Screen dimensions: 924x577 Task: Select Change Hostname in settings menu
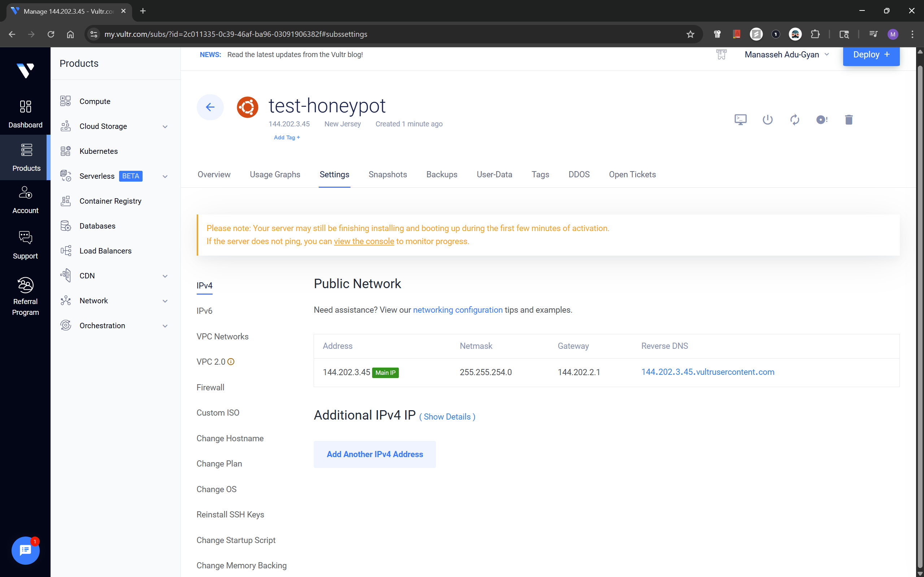pyautogui.click(x=230, y=438)
